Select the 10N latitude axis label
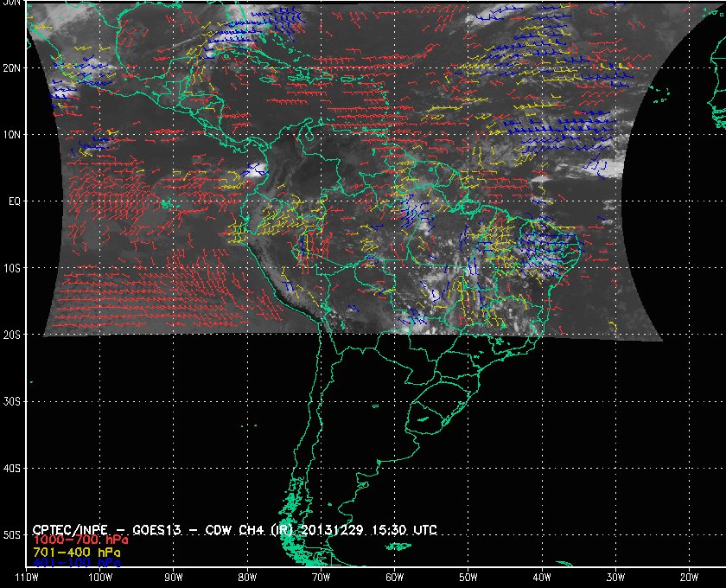Image resolution: width=726 pixels, height=588 pixels. point(11,134)
